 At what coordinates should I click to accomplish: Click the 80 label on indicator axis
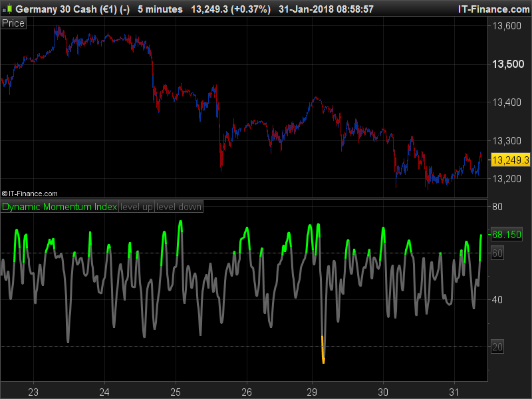pyautogui.click(x=497, y=207)
